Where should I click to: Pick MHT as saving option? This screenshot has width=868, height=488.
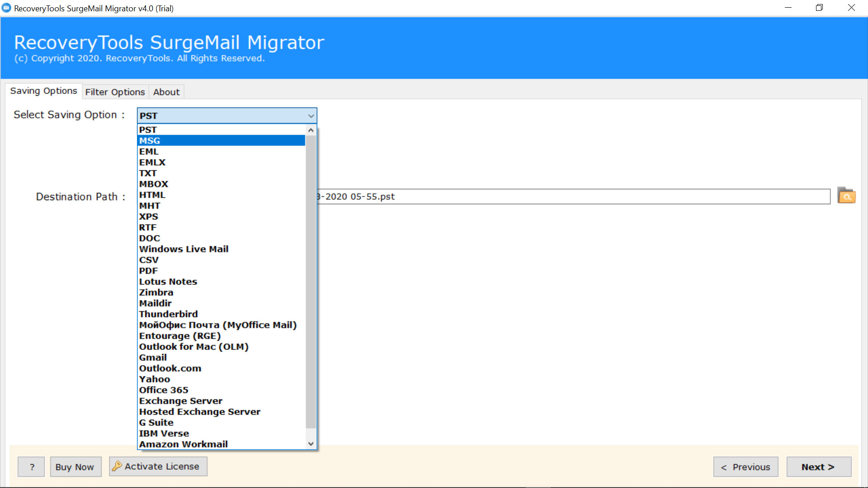(x=222, y=206)
